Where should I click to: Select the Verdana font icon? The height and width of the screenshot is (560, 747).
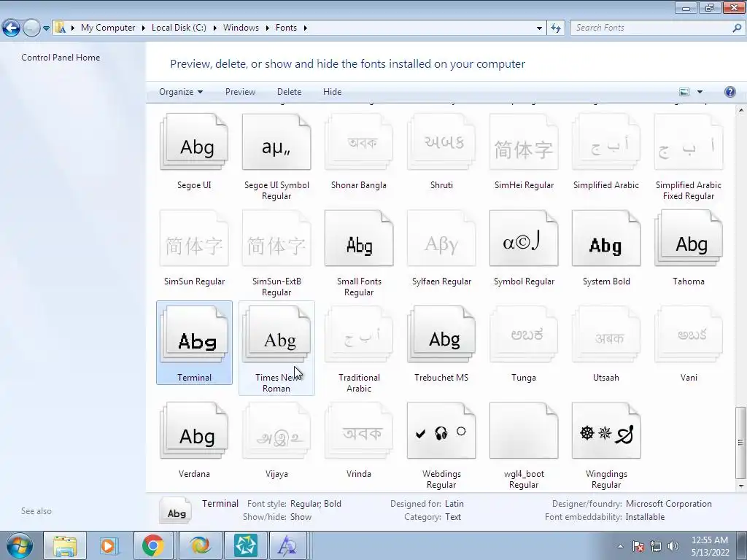pyautogui.click(x=194, y=430)
